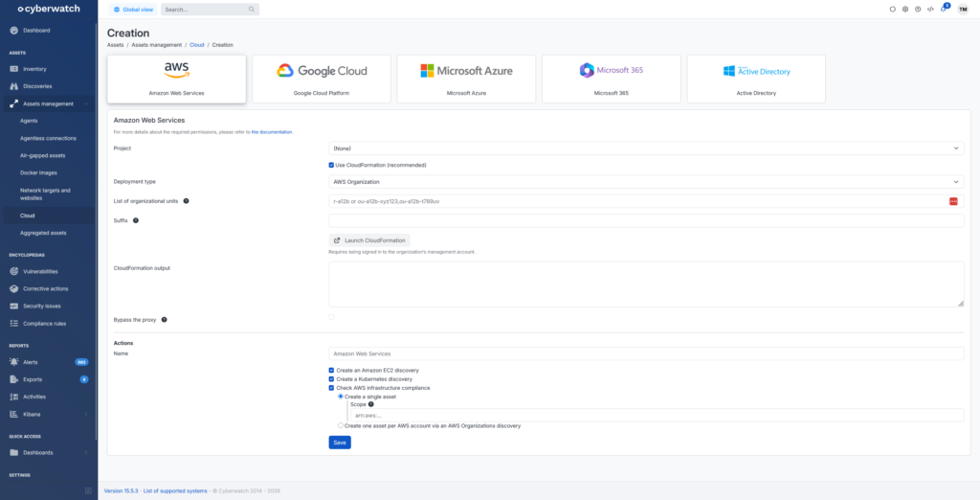Click the Alerts bell icon in sidebar

pos(13,362)
